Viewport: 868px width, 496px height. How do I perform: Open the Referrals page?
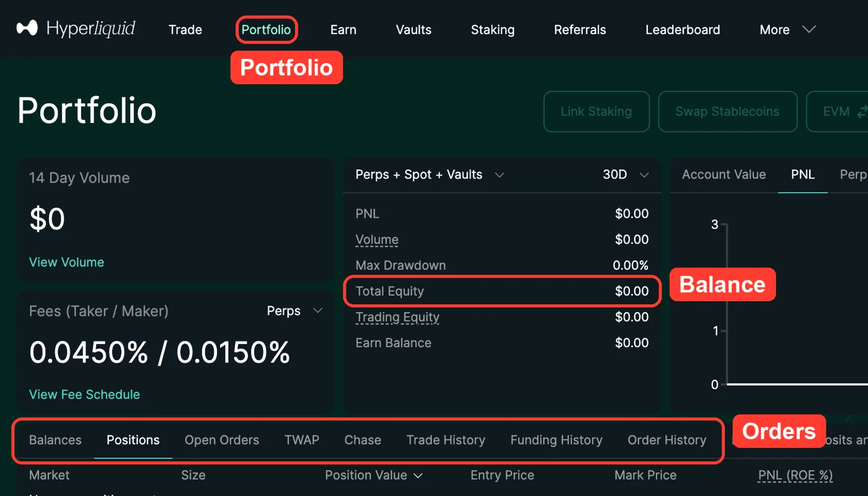tap(580, 30)
